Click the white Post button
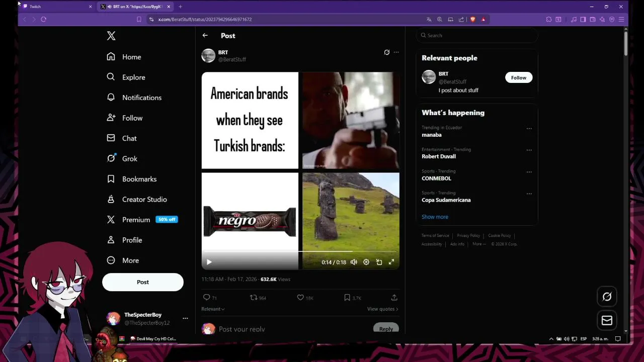 143,282
